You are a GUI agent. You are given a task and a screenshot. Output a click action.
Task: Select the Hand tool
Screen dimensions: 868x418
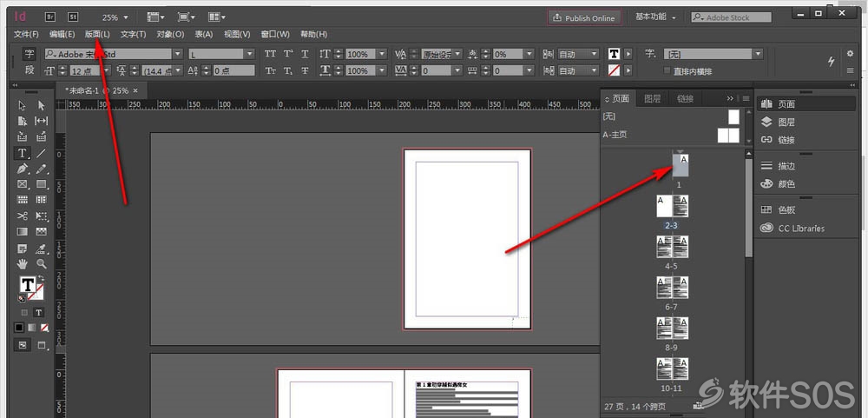tap(23, 263)
